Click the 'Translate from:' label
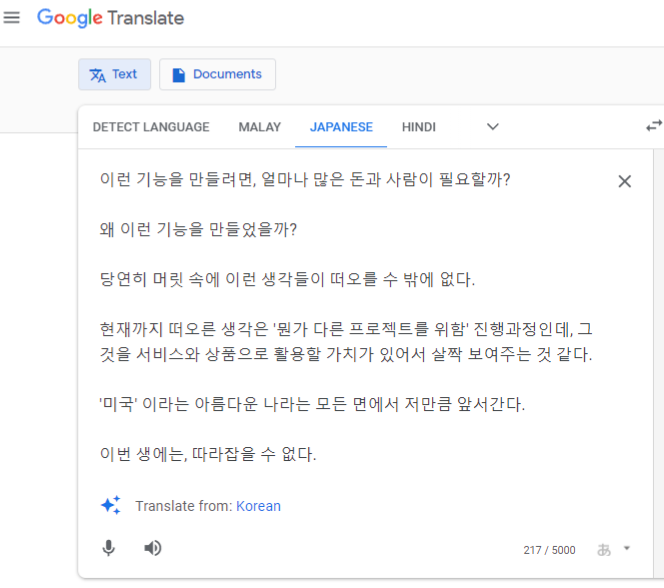 click(184, 506)
